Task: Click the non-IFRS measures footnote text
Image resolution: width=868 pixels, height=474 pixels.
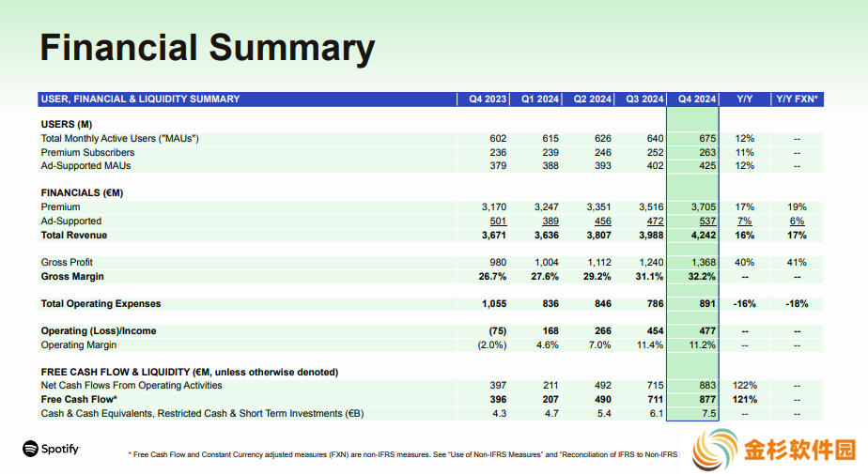Action: 402,454
